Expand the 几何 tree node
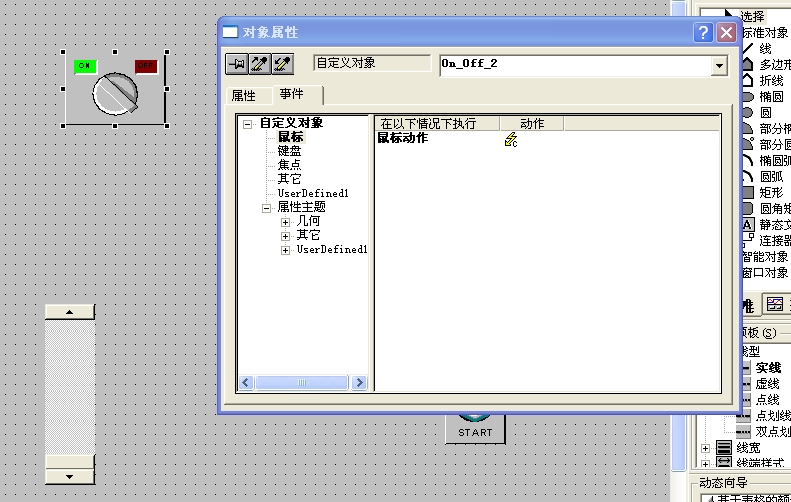This screenshot has height=502, width=791. [286, 222]
